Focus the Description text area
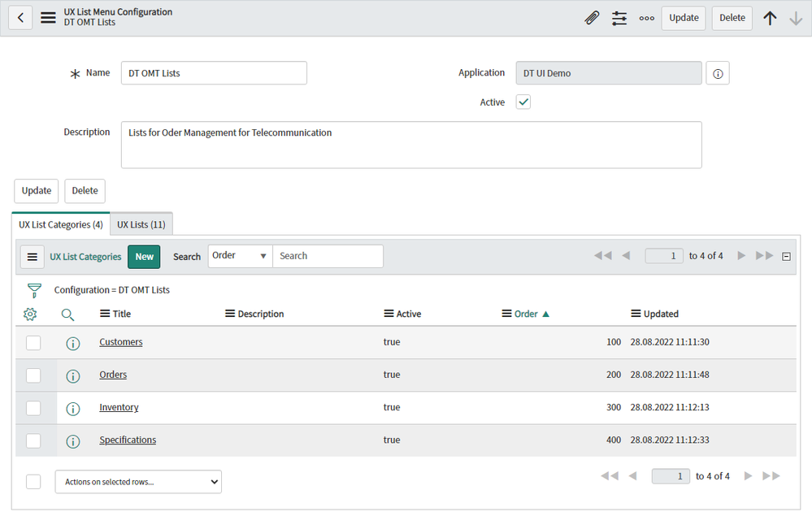 point(411,145)
